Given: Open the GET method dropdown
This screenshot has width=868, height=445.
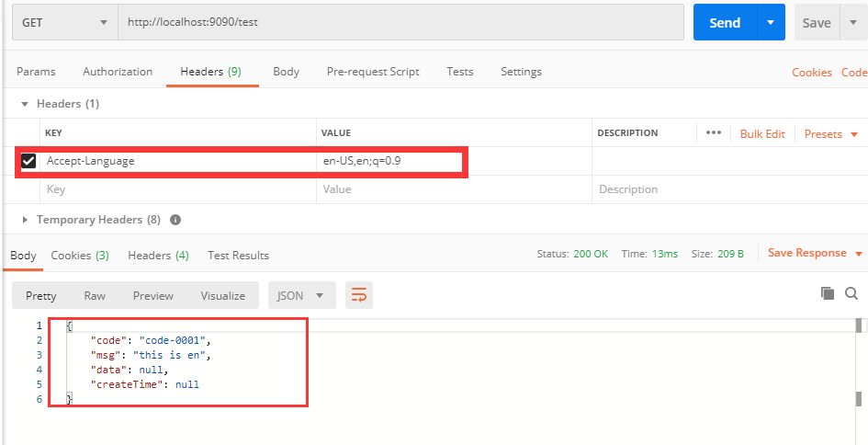Looking at the screenshot, I should pyautogui.click(x=65, y=23).
